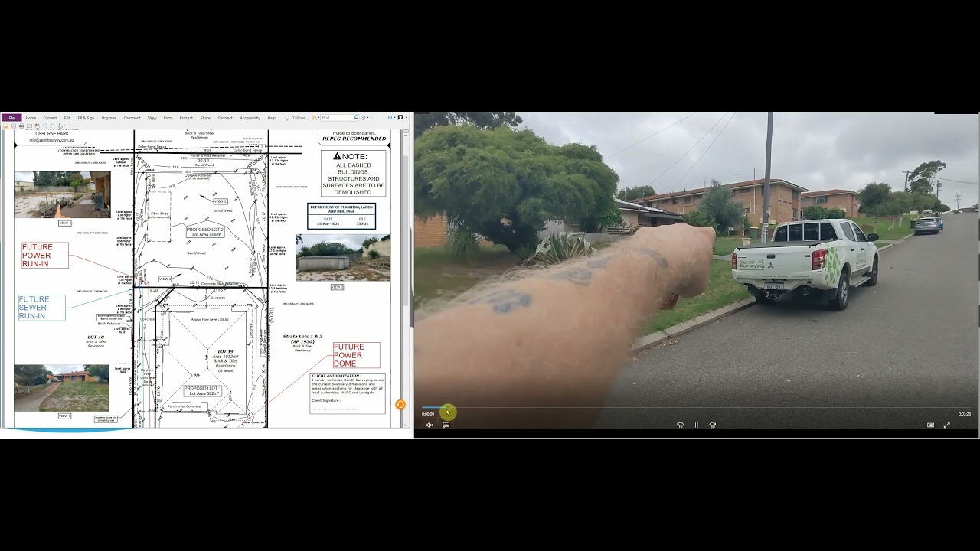980x551 pixels.
Task: Click the orange badge icon near scrollbar
Action: 400,404
